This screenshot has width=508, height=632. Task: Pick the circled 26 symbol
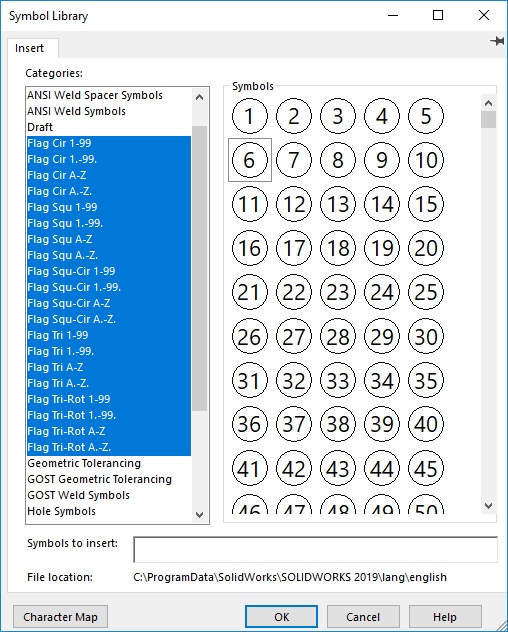click(250, 336)
